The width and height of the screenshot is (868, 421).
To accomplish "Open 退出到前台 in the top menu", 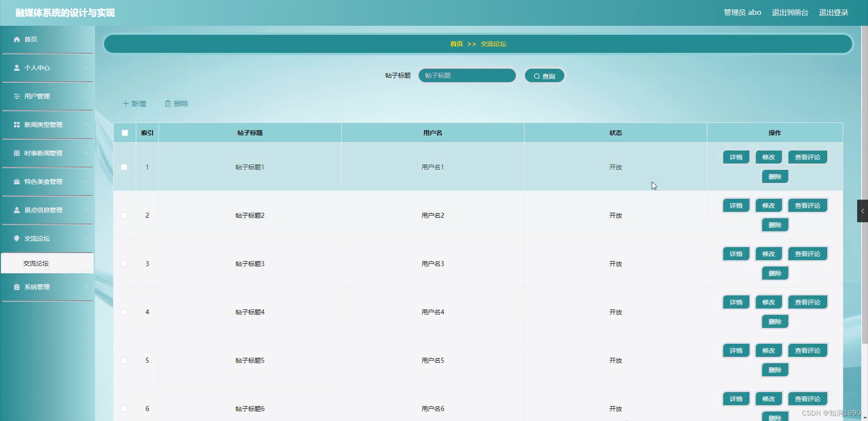I will (790, 13).
